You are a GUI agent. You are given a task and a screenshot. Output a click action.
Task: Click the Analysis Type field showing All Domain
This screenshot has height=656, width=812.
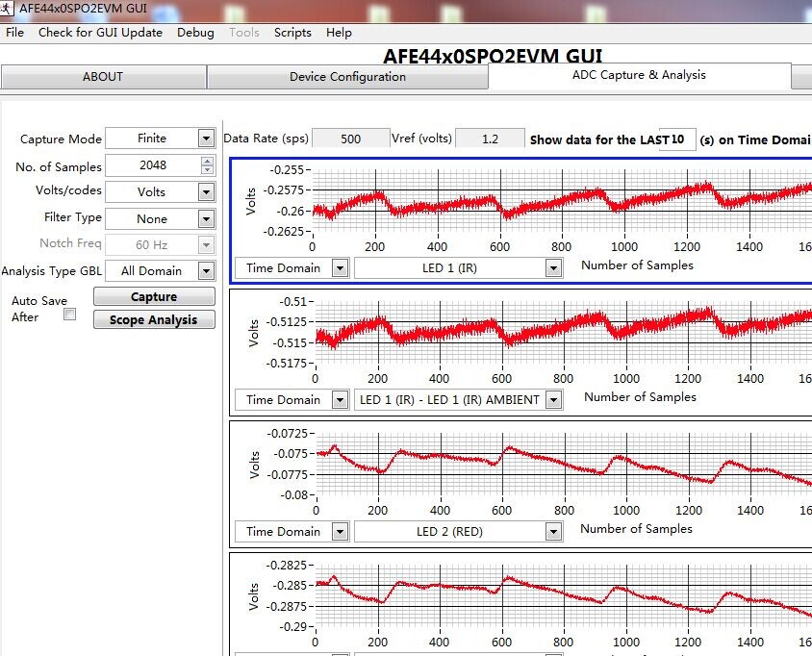(152, 271)
